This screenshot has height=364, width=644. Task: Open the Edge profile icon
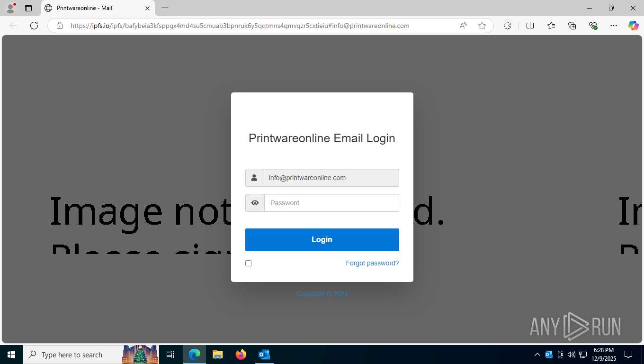coord(10,8)
